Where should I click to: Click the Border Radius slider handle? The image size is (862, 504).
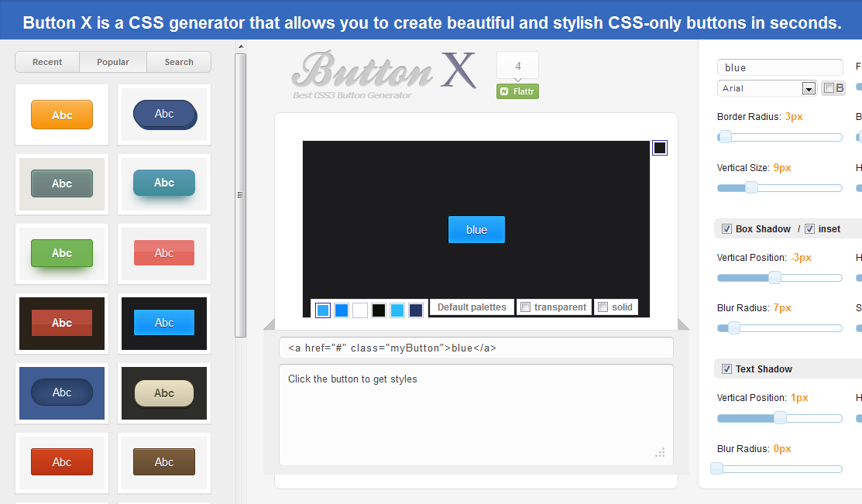point(725,137)
